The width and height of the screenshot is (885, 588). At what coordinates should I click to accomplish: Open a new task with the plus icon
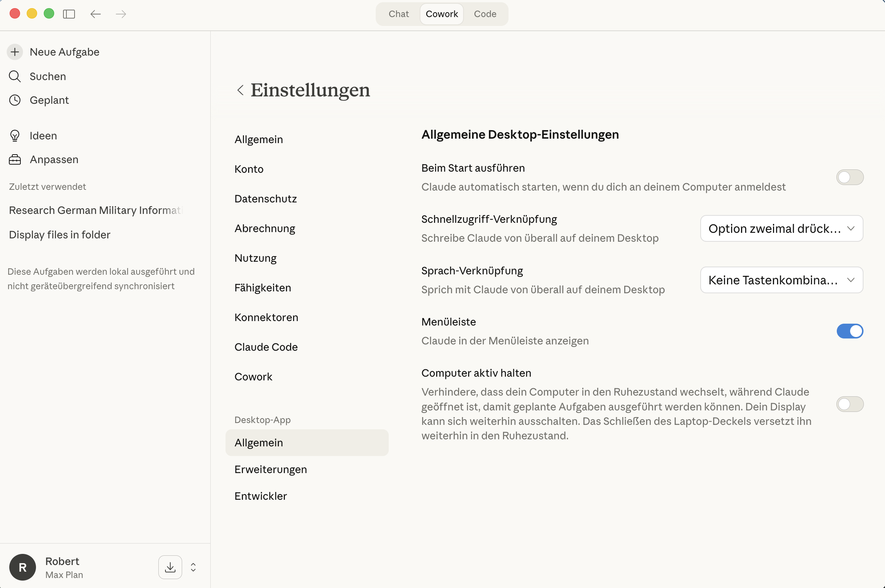click(x=14, y=52)
